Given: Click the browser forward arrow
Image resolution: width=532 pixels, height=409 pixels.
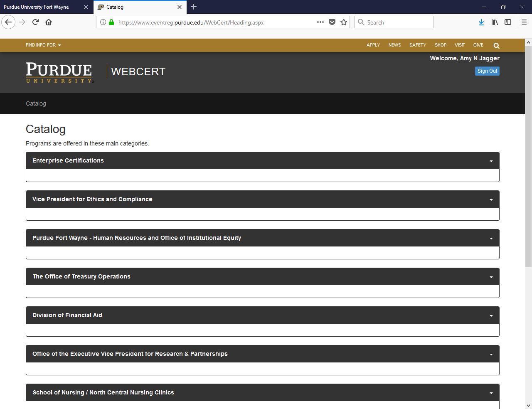Looking at the screenshot, I should pyautogui.click(x=22, y=22).
